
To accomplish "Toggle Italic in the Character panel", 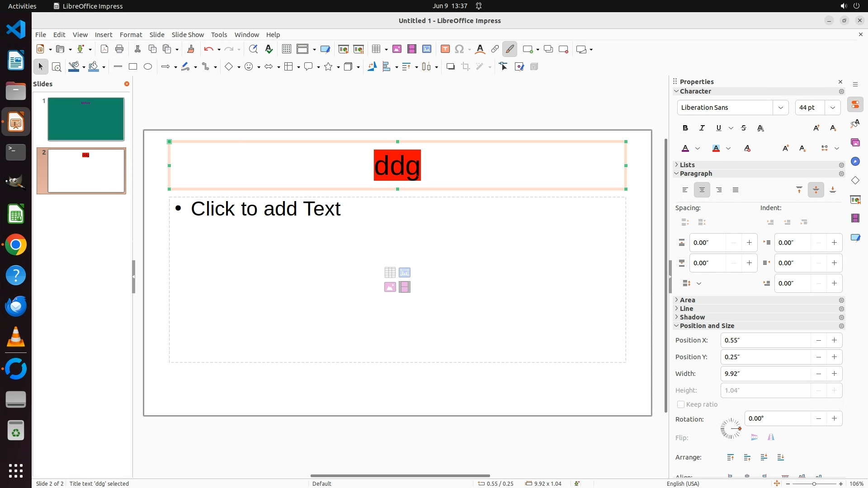I will pos(702,128).
